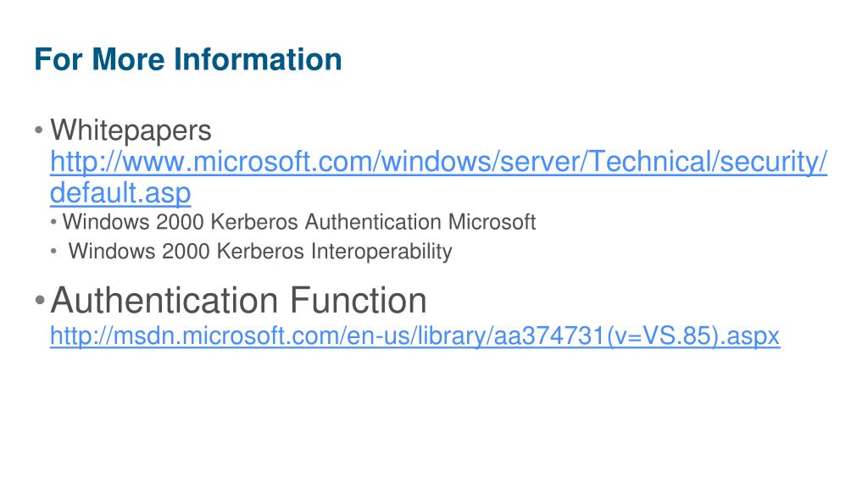Click the default.asp link continuation
The height and width of the screenshot is (488, 868).
click(120, 193)
